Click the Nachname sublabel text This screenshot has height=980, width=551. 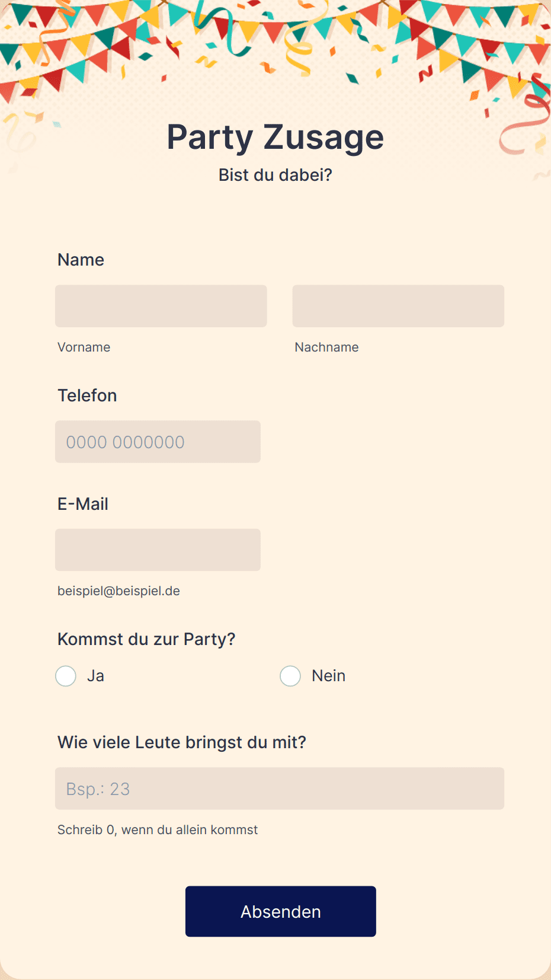click(326, 347)
